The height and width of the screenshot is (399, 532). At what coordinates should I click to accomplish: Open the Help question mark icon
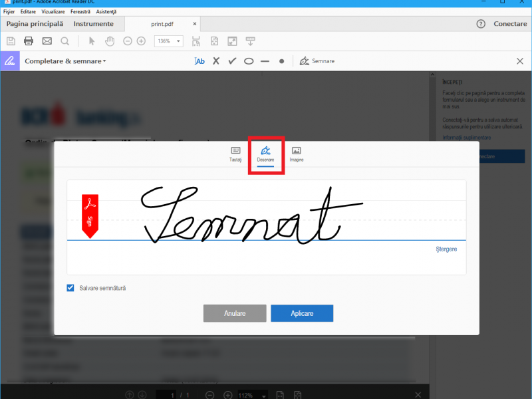coord(481,24)
